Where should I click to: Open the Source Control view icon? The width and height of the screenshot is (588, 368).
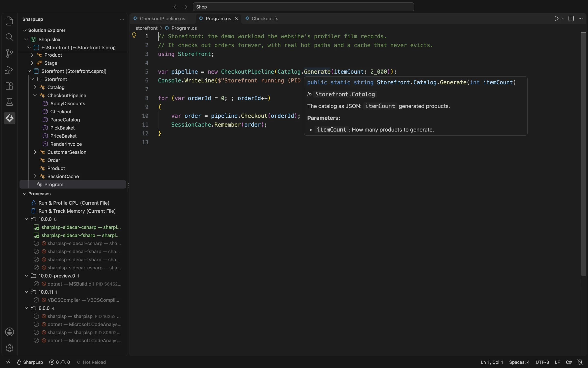coord(9,53)
